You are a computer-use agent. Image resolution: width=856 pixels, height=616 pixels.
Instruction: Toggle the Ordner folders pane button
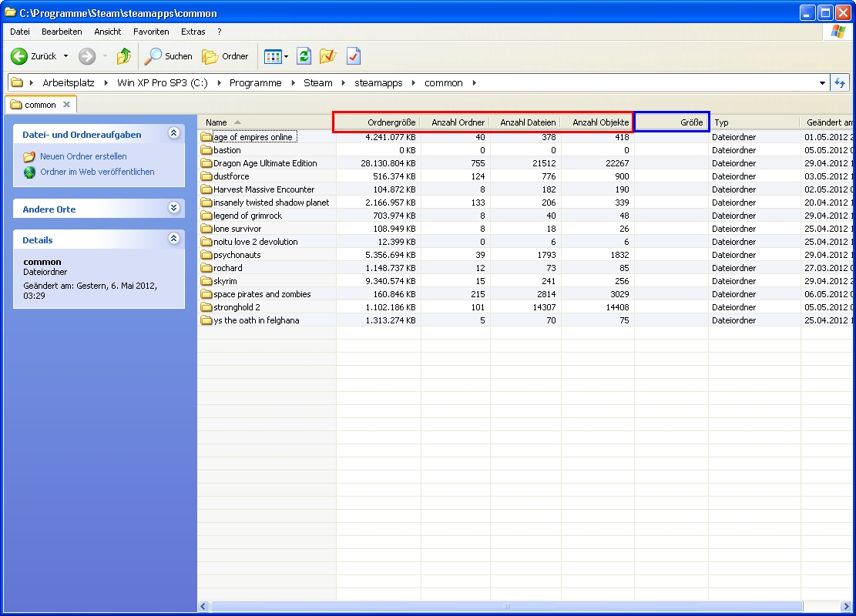coord(225,56)
